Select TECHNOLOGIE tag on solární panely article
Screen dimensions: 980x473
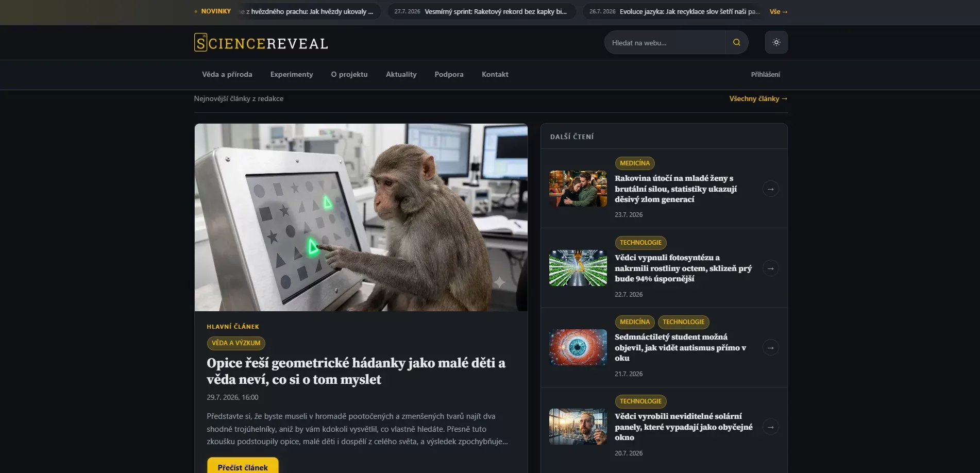coord(640,401)
